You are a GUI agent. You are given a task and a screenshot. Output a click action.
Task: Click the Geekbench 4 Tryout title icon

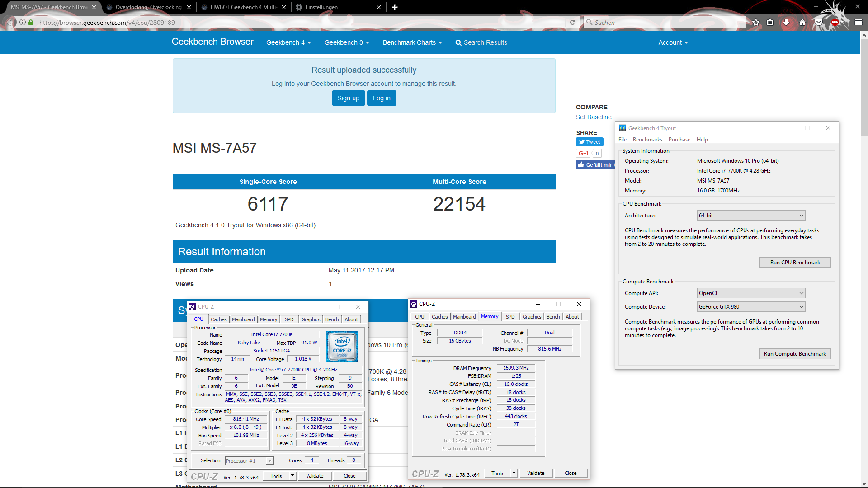(623, 128)
